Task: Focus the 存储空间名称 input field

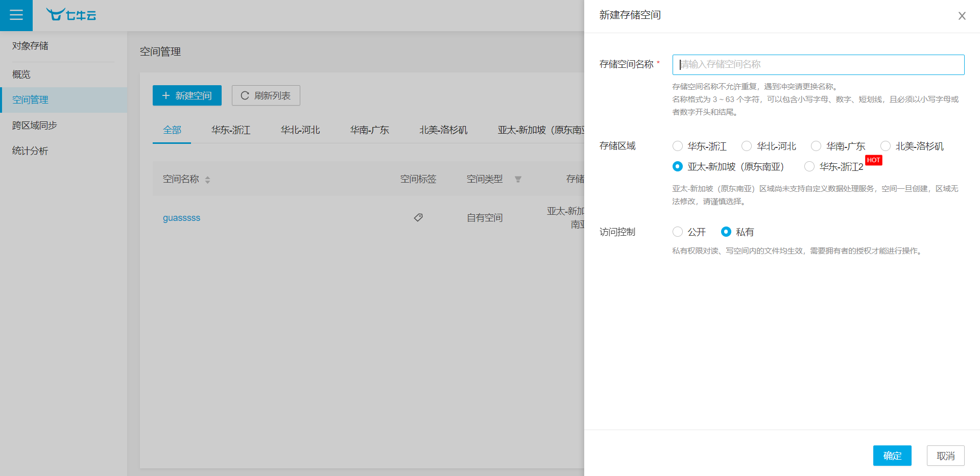Action: [818, 65]
